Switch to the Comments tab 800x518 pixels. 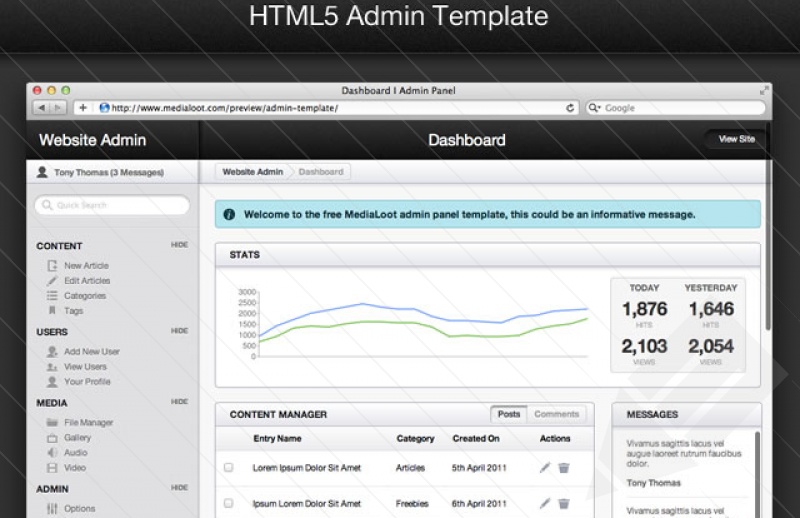click(x=556, y=414)
